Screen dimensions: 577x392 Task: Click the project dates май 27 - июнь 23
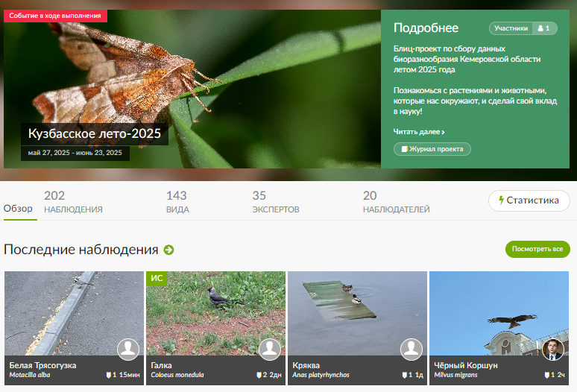coord(75,153)
